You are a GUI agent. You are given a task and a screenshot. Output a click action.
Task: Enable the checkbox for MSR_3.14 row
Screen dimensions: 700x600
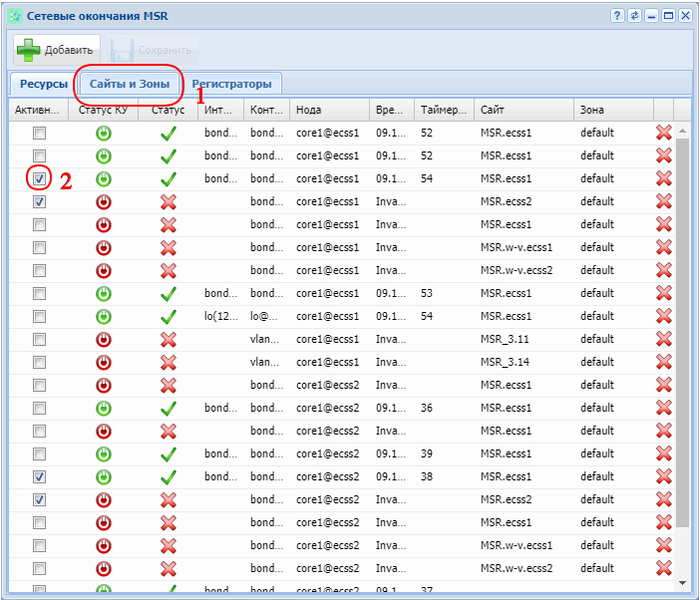click(x=40, y=362)
